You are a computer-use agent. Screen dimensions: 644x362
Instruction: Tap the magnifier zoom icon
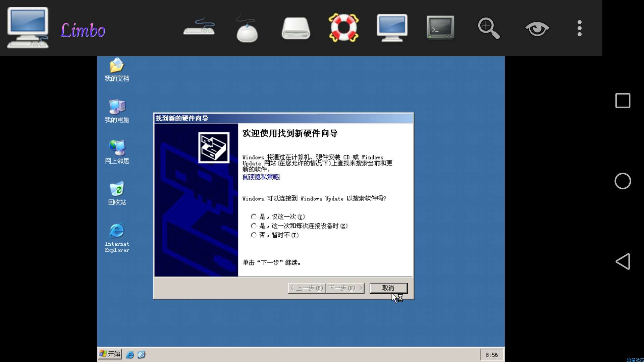tap(489, 28)
